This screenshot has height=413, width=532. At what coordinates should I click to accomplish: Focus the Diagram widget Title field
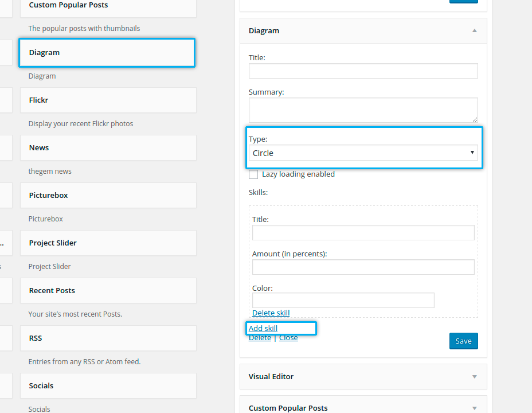coord(363,71)
